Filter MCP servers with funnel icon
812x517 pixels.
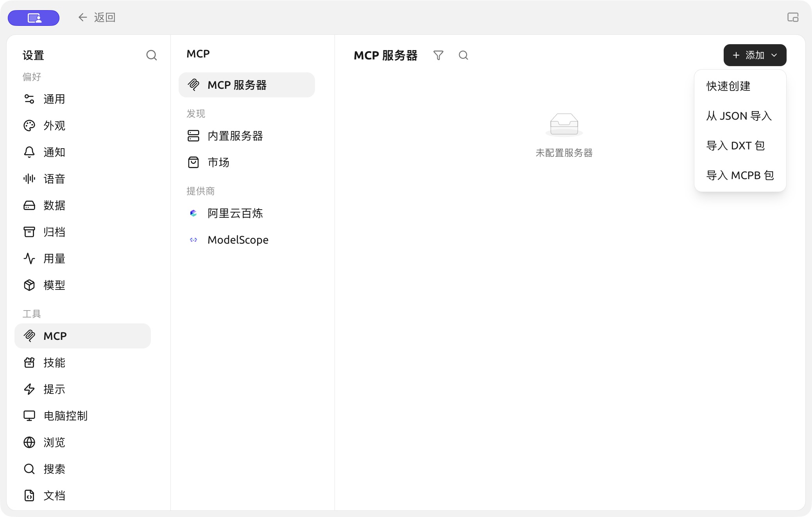pyautogui.click(x=438, y=55)
